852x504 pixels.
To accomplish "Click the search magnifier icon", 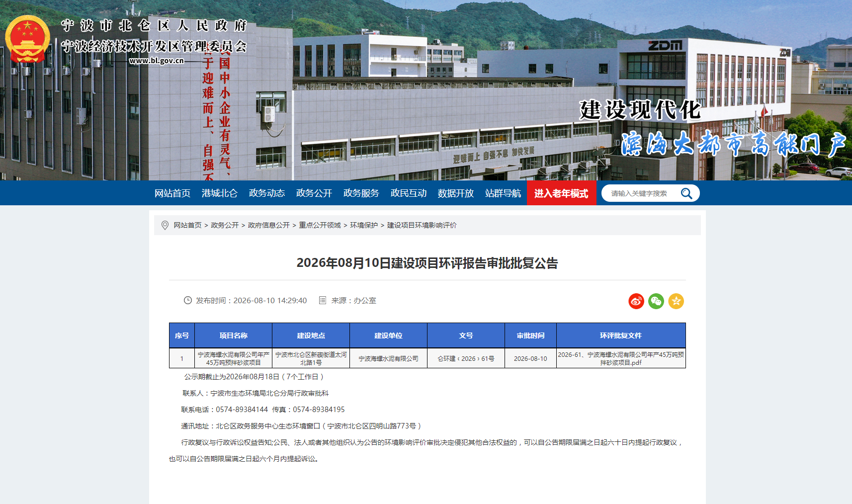I will [x=686, y=193].
